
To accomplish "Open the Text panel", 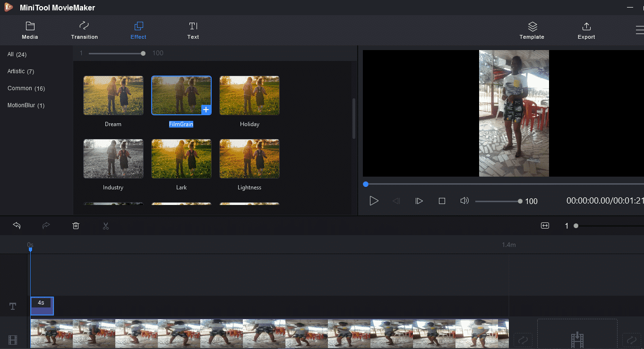I will pyautogui.click(x=193, y=30).
